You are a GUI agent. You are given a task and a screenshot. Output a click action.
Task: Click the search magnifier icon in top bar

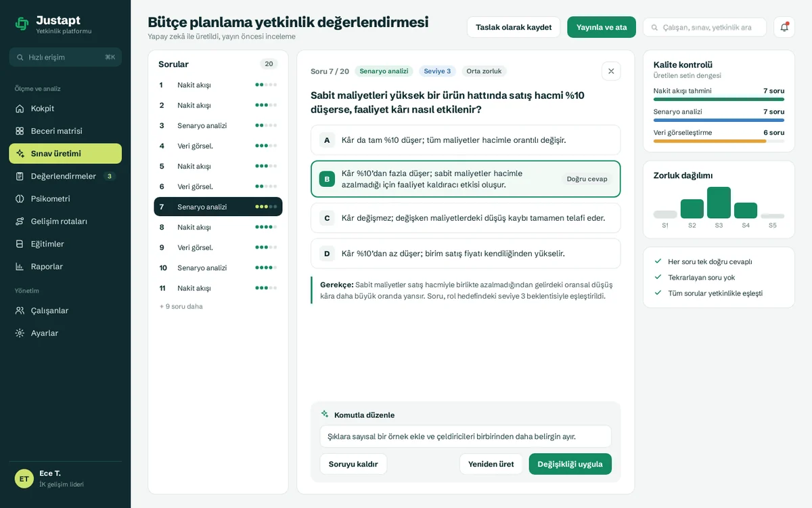coord(654,28)
